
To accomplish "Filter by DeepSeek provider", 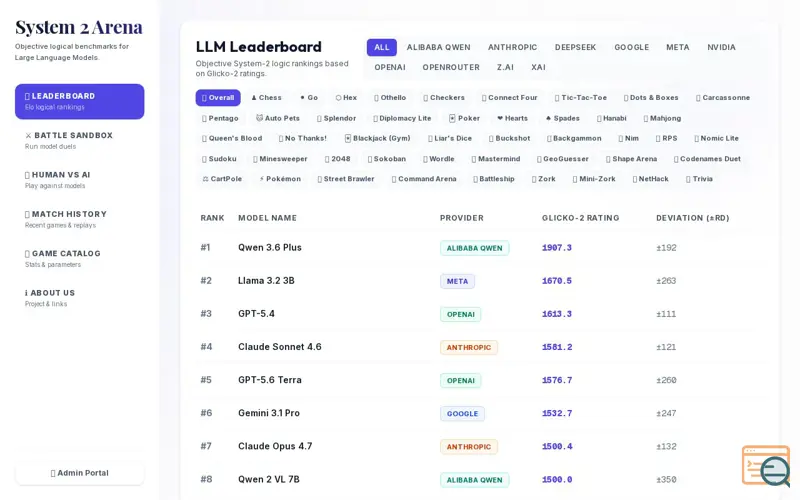I will tap(575, 47).
